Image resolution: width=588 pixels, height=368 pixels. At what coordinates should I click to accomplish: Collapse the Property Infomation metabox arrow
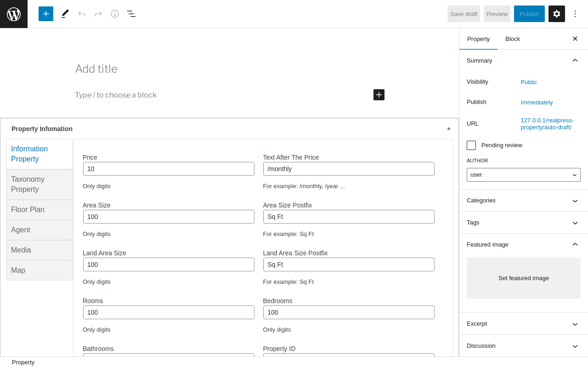point(449,128)
